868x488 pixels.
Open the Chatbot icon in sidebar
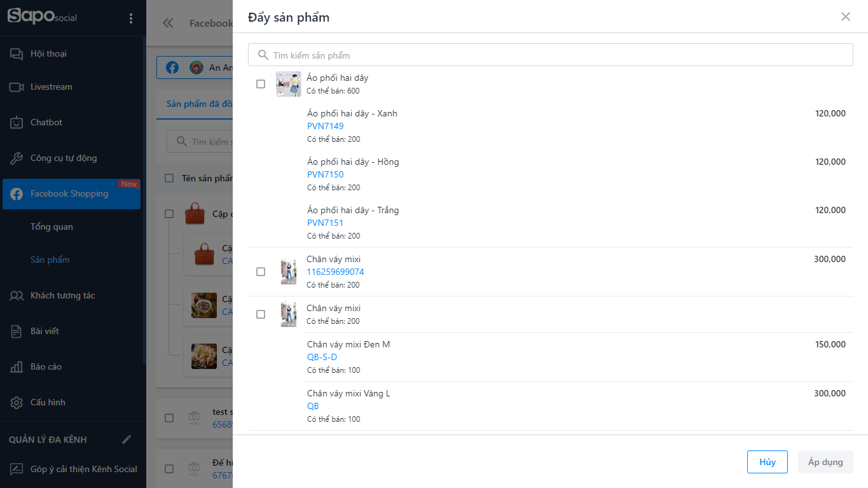(17, 122)
